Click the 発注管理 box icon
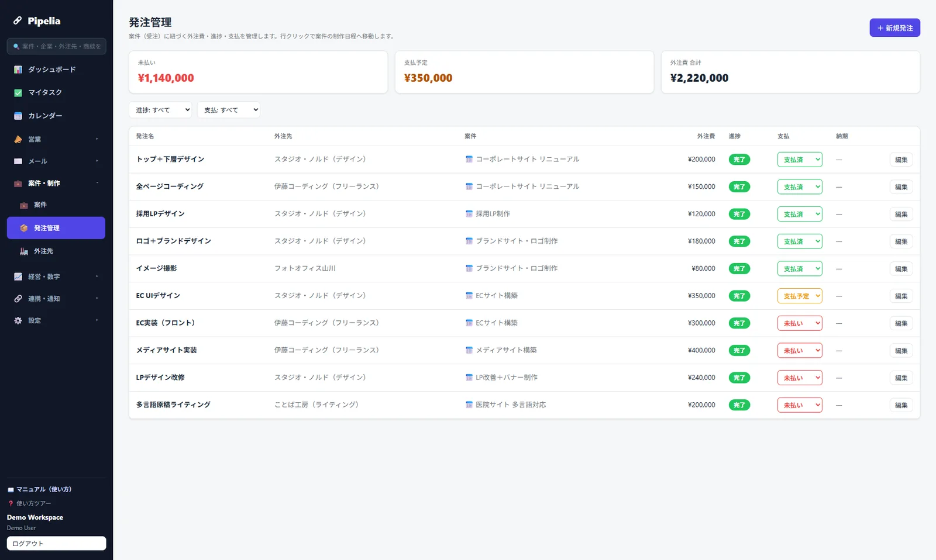The image size is (936, 560). [24, 228]
